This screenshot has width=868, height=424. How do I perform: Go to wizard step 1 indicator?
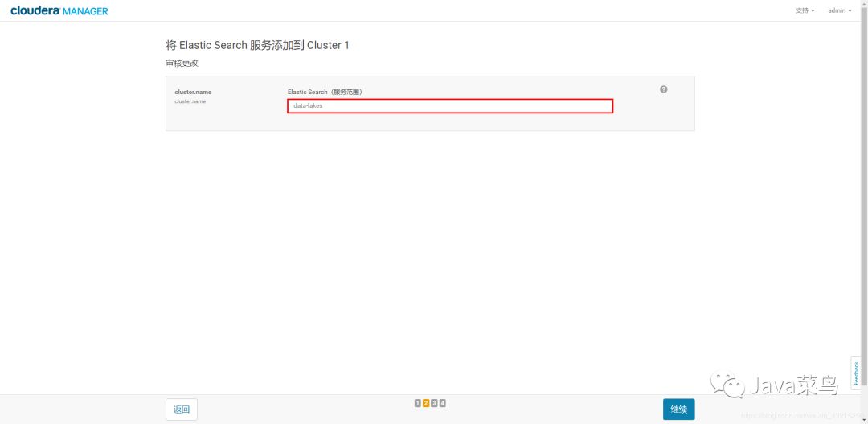[418, 403]
